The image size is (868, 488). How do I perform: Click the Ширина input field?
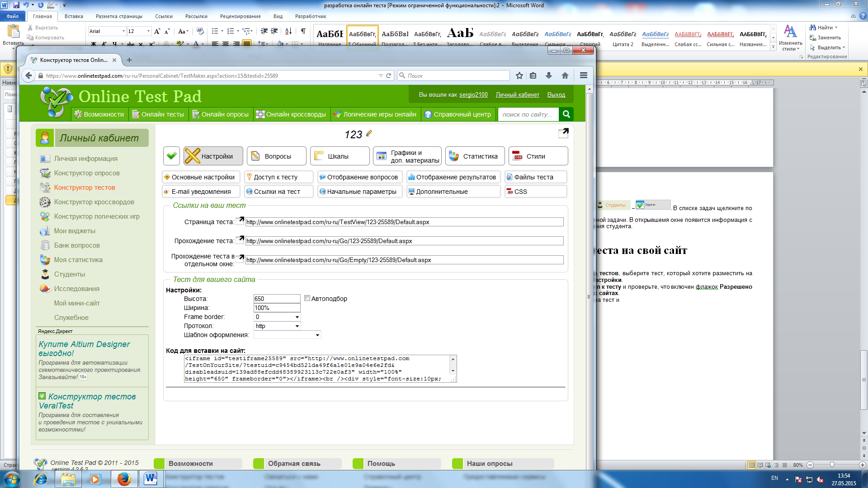(277, 308)
